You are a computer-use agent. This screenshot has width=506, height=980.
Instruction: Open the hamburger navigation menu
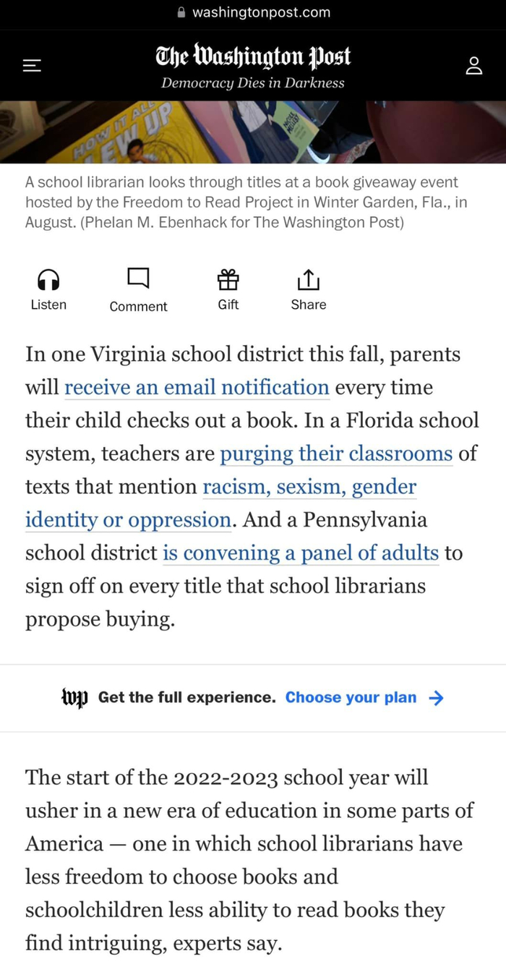coord(31,66)
